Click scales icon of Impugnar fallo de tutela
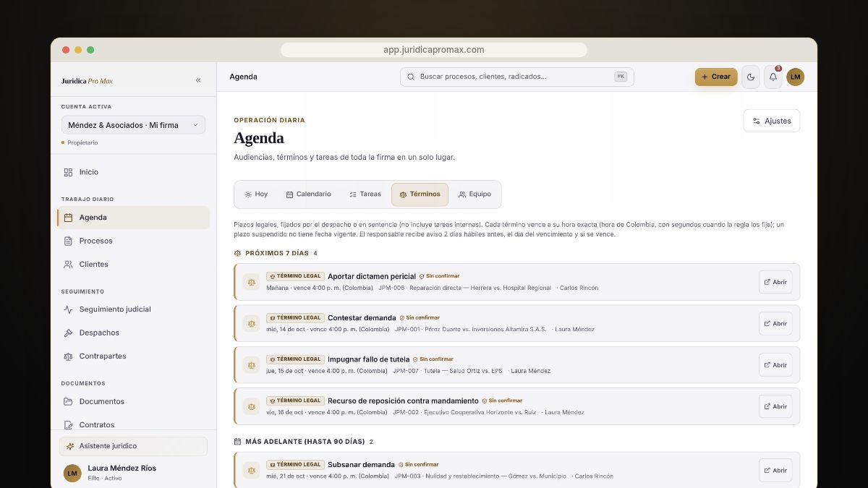This screenshot has height=488, width=868. tap(251, 365)
